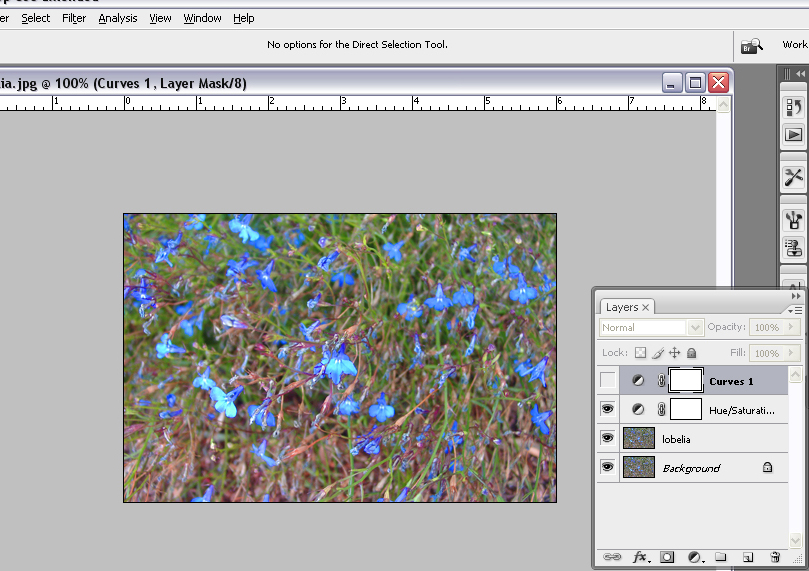The height and width of the screenshot is (571, 809).
Task: Show the Curves 1 layer
Action: tap(608, 381)
